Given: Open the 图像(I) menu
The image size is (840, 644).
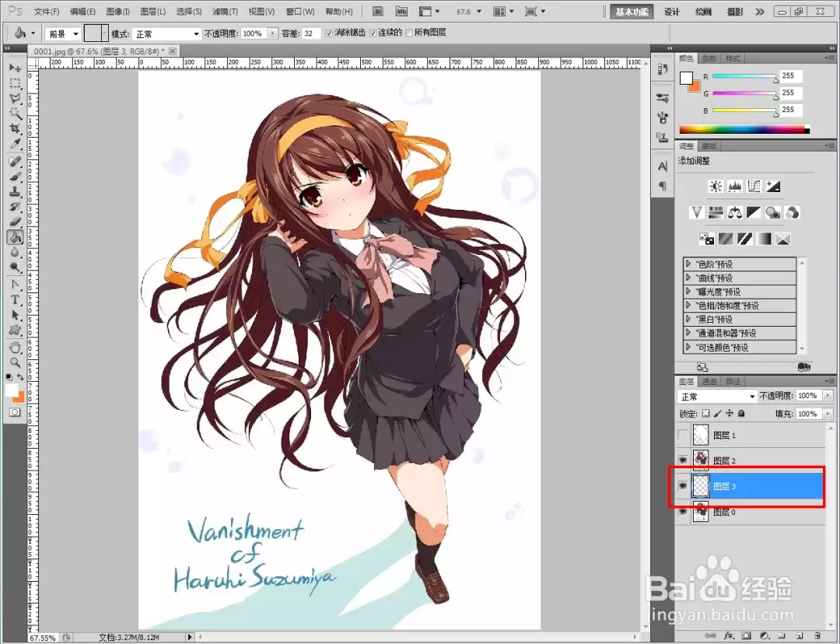Looking at the screenshot, I should [118, 11].
